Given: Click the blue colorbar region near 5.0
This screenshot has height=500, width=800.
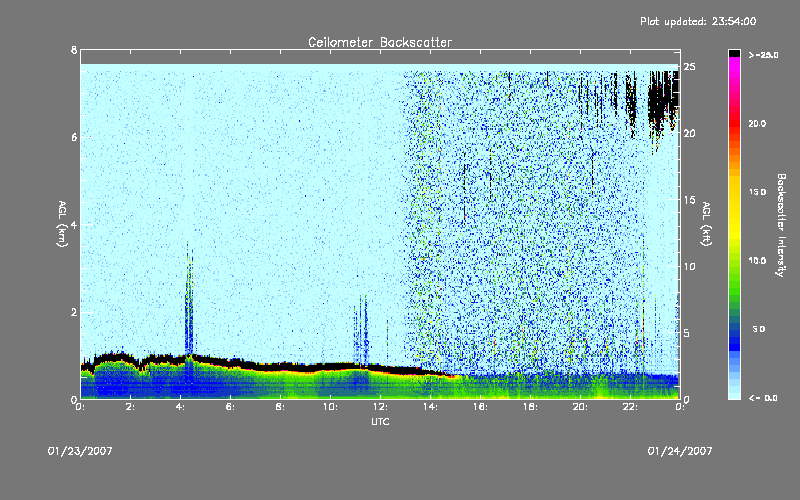Looking at the screenshot, I should click(x=734, y=332).
